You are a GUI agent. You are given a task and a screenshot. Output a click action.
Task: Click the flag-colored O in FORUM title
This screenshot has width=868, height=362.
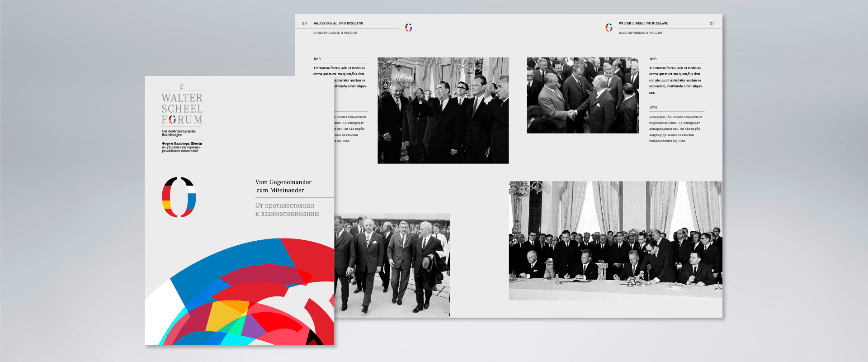[172, 119]
